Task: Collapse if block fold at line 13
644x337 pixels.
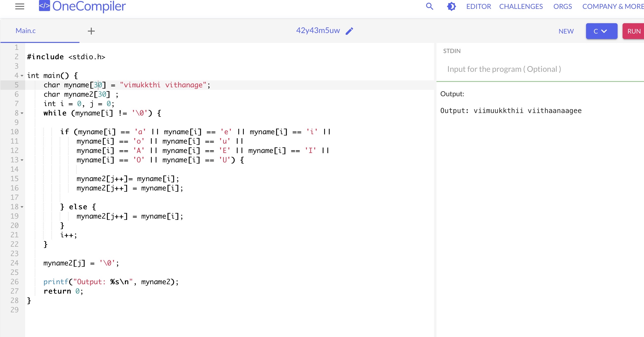Action: (22, 160)
